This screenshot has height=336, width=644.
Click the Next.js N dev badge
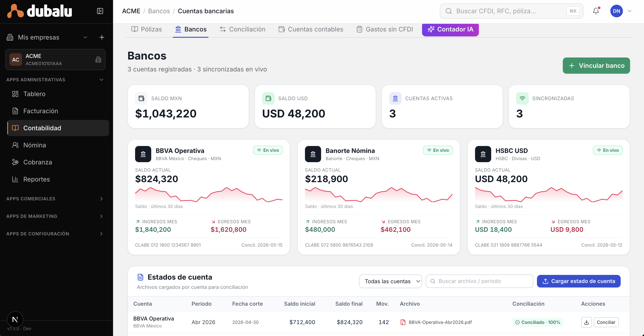[x=15, y=319]
